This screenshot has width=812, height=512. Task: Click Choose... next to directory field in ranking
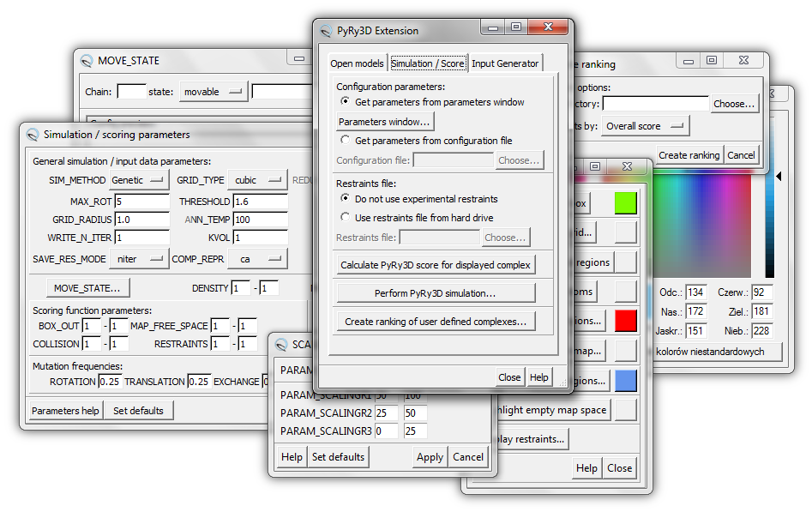click(x=734, y=104)
